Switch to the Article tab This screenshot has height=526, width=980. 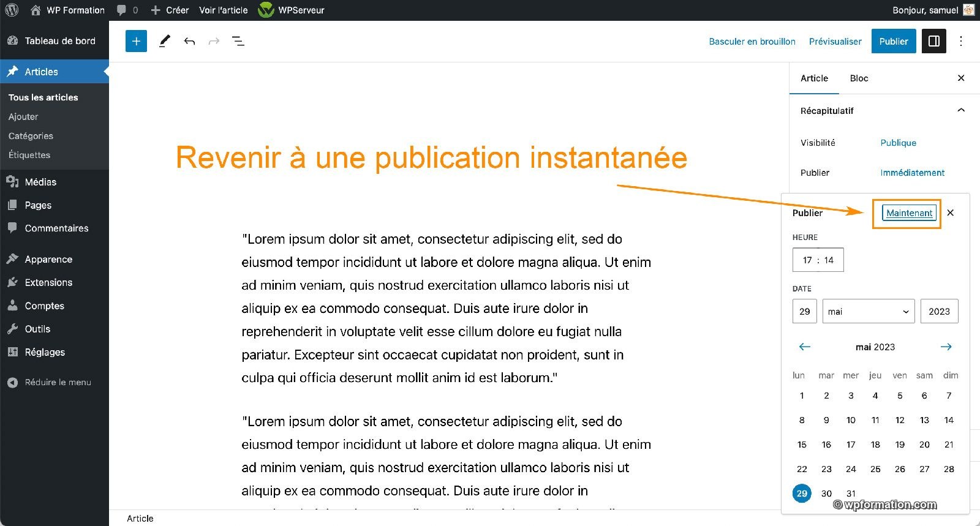[x=814, y=78]
